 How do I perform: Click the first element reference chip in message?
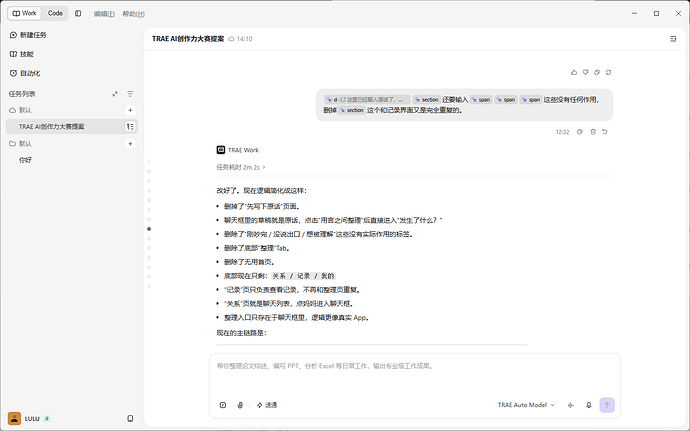pyautogui.click(x=367, y=100)
